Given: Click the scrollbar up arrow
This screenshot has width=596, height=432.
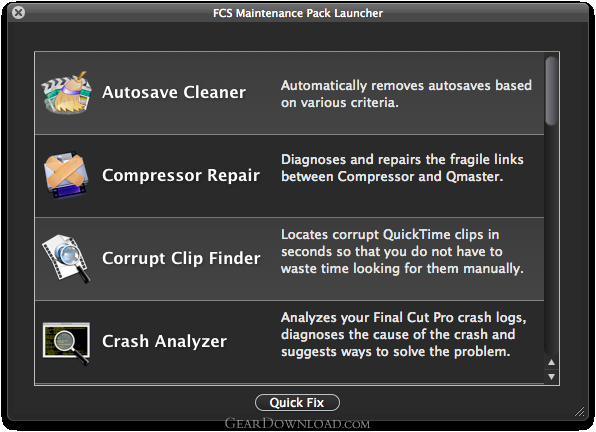Looking at the screenshot, I should click(x=552, y=362).
